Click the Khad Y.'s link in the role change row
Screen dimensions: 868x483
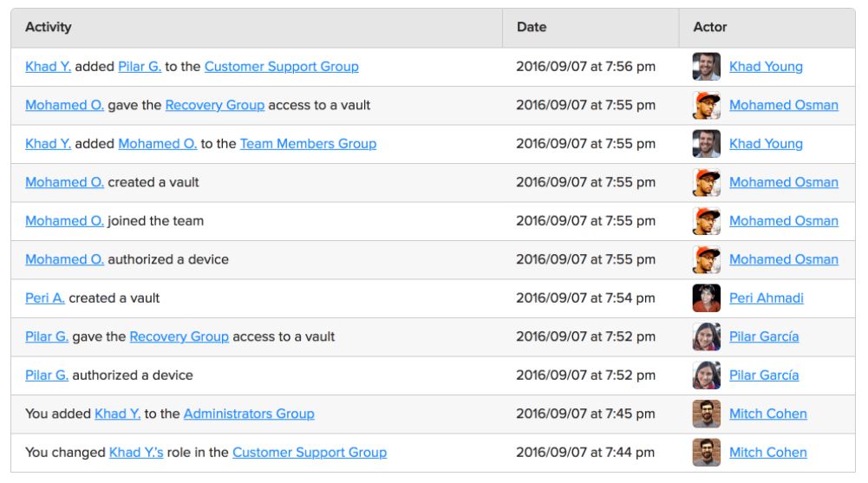click(x=136, y=453)
